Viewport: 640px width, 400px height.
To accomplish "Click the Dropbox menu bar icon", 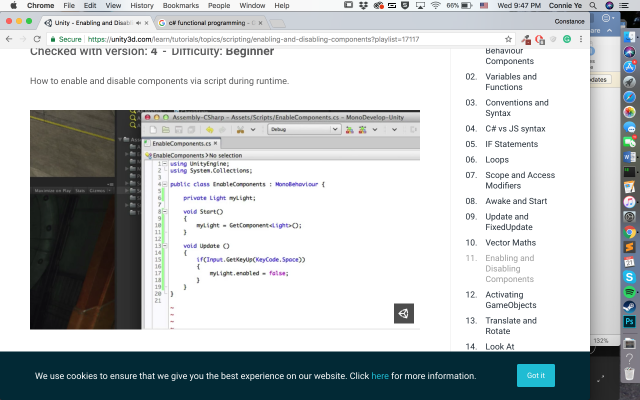I will (x=363, y=5).
